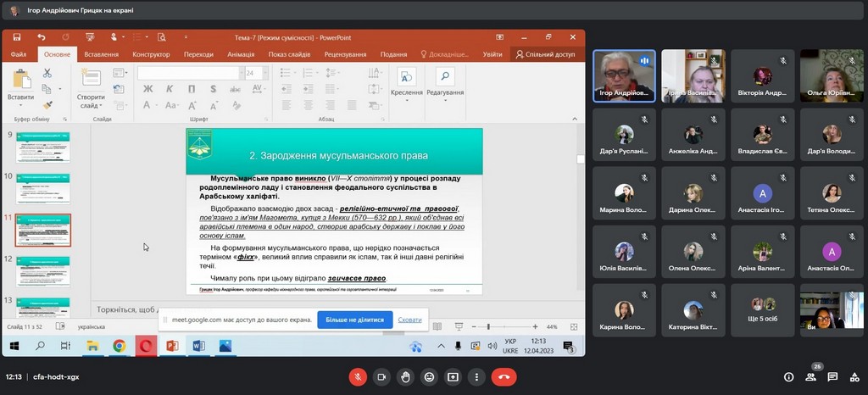This screenshot has width=868, height=395.
Task: Open Meet activities icon
Action: 854,377
